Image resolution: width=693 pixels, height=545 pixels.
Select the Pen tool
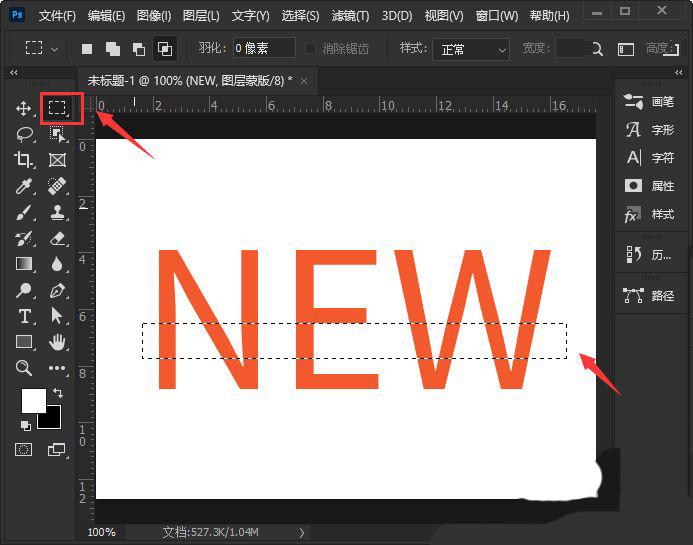tap(57, 290)
